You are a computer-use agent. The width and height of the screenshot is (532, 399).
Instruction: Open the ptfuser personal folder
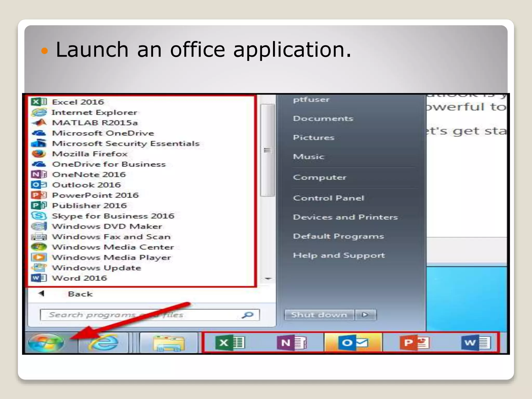(x=311, y=99)
